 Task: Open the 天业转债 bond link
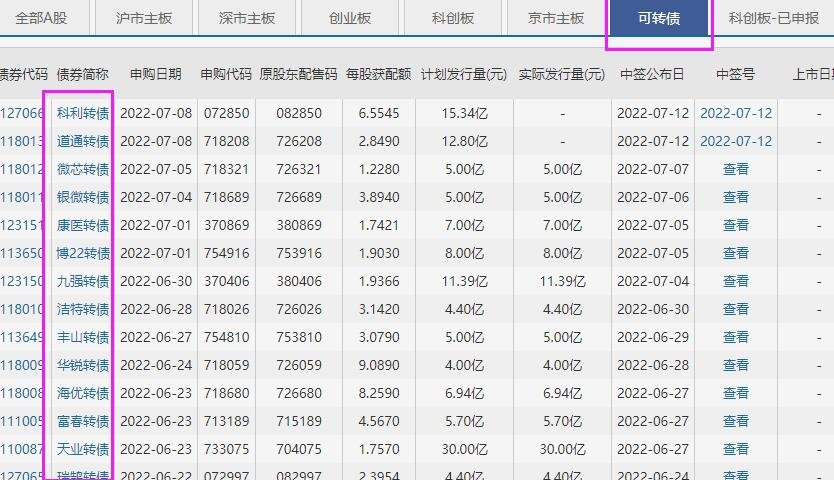83,449
